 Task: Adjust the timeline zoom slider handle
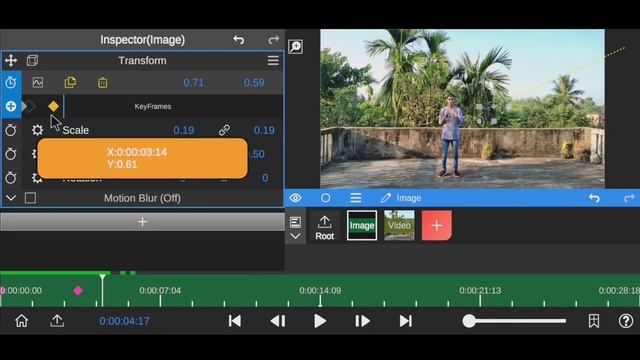coord(469,321)
